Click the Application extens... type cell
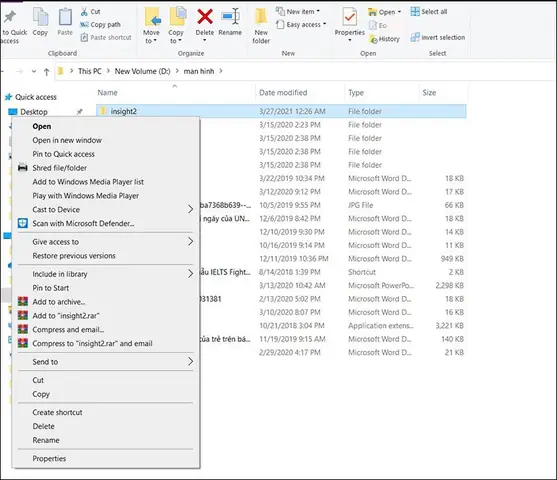This screenshot has height=480, width=557. [381, 326]
